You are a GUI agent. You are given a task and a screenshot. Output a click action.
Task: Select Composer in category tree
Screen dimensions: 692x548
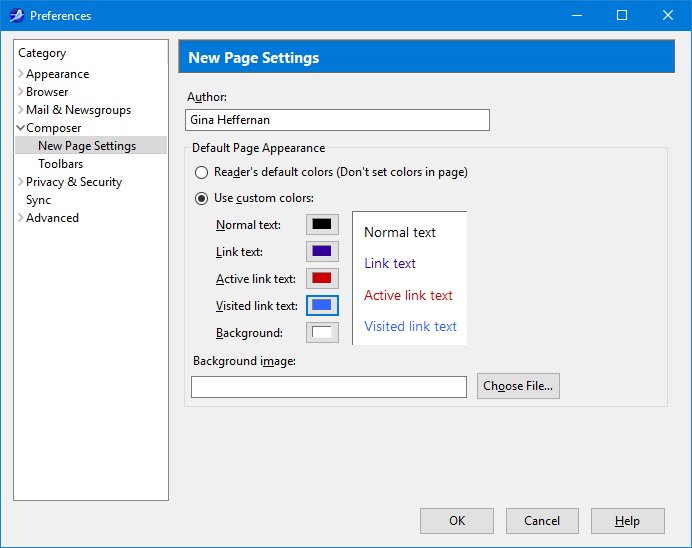coord(53,128)
